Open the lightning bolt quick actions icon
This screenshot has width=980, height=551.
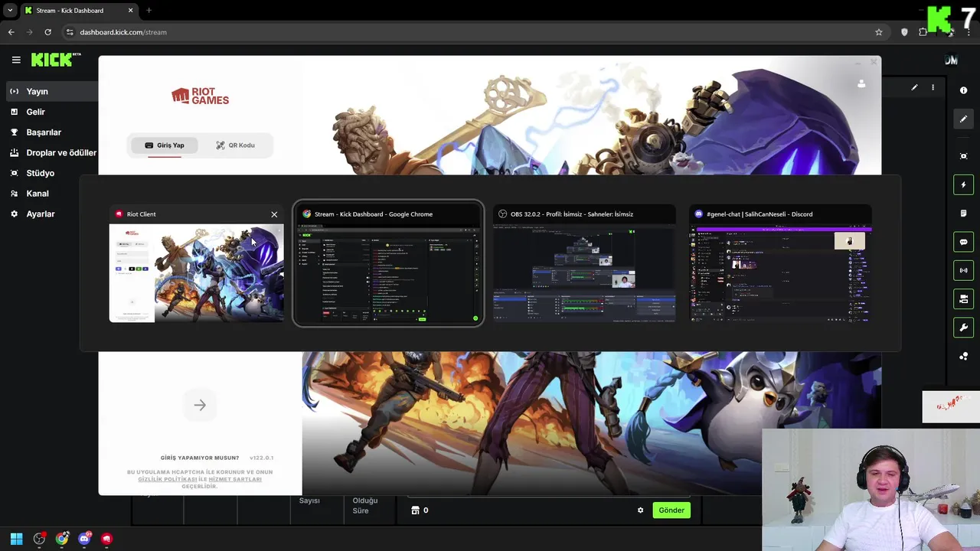pyautogui.click(x=963, y=184)
